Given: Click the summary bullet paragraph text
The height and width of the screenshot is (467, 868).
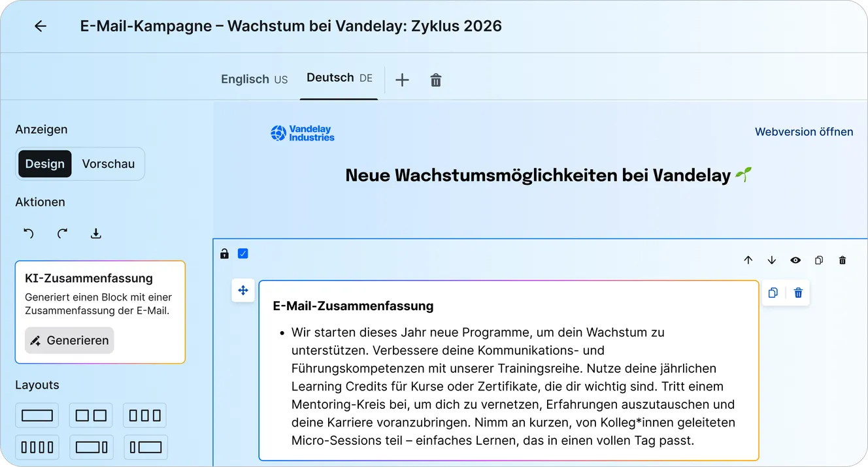Looking at the screenshot, I should click(513, 387).
